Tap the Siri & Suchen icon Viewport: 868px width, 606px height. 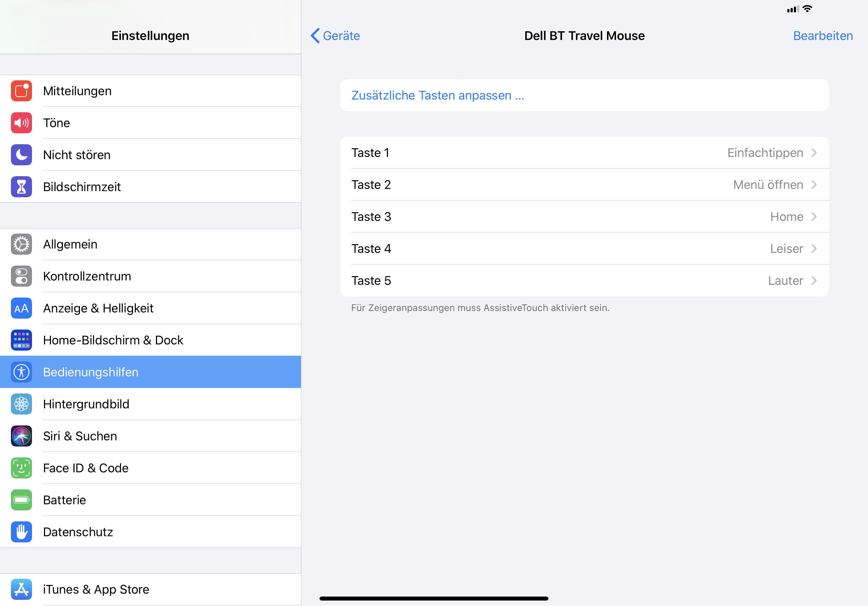click(21, 436)
